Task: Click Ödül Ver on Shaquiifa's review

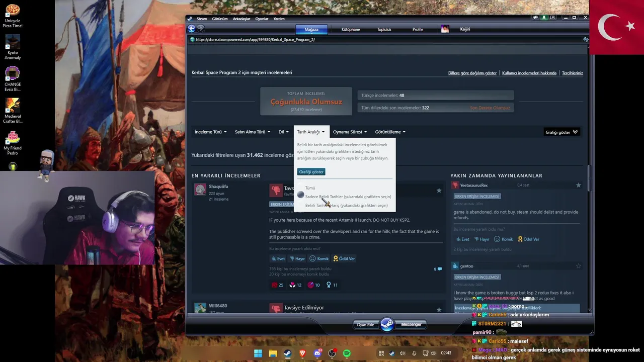Action: click(x=344, y=258)
